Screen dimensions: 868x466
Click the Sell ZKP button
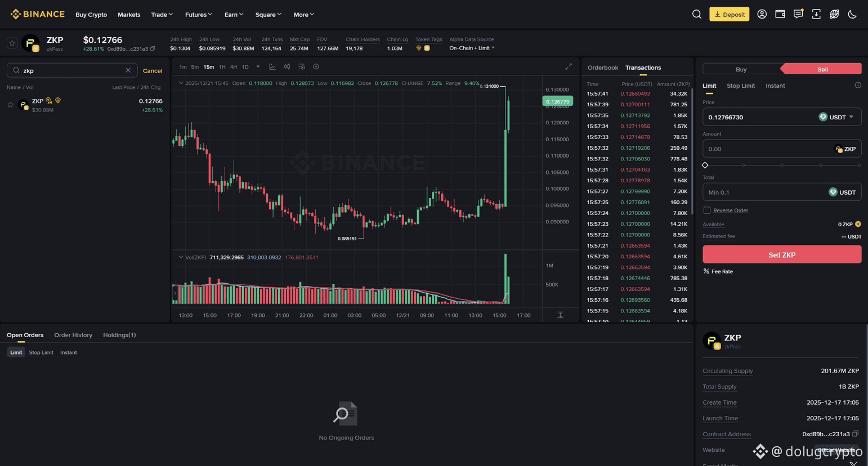[782, 254]
